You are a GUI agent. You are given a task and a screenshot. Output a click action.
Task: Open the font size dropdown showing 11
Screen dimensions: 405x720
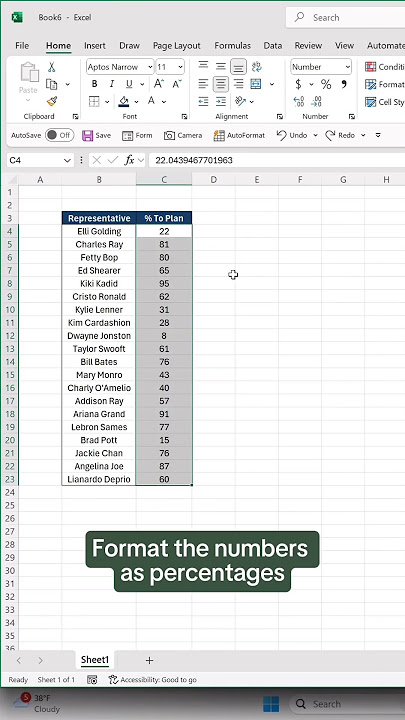pyautogui.click(x=180, y=67)
